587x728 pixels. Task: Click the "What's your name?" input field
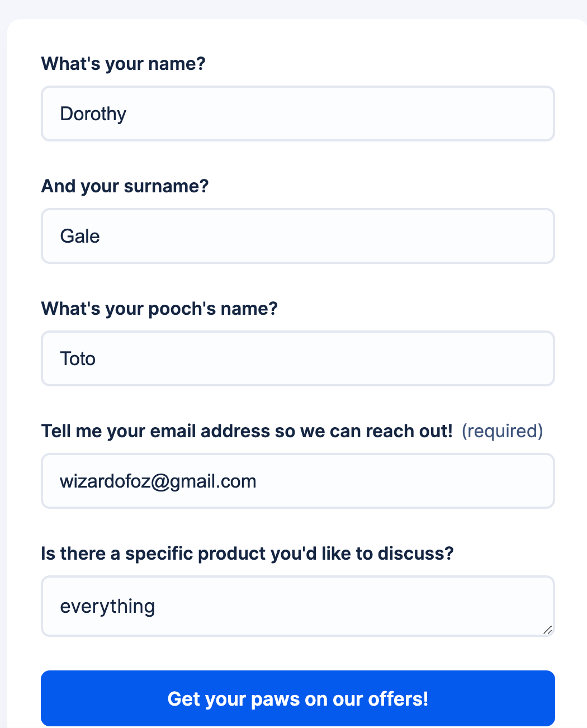[x=297, y=114]
